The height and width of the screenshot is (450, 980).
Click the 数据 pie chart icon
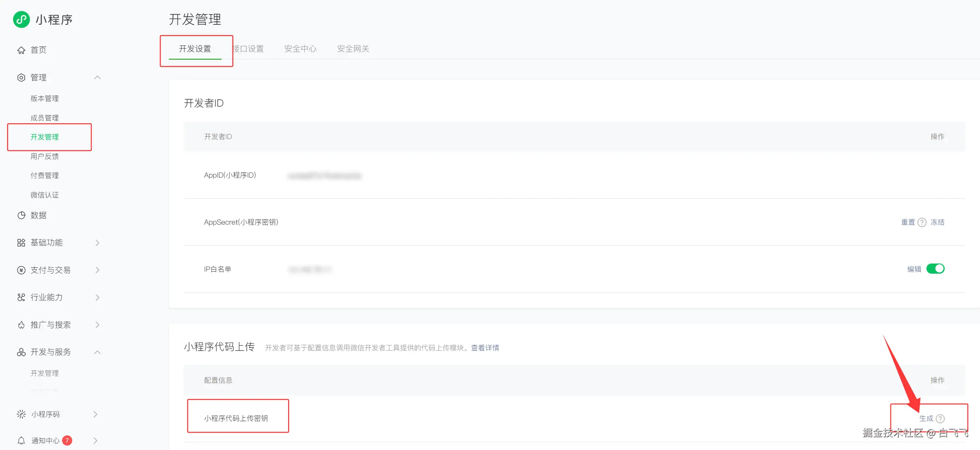(21, 215)
